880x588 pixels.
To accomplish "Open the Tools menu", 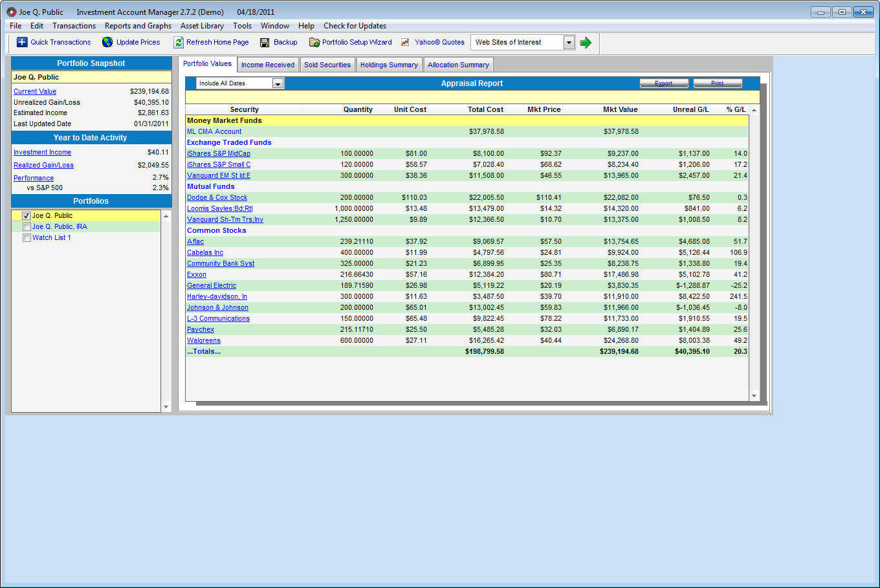I will pyautogui.click(x=243, y=26).
